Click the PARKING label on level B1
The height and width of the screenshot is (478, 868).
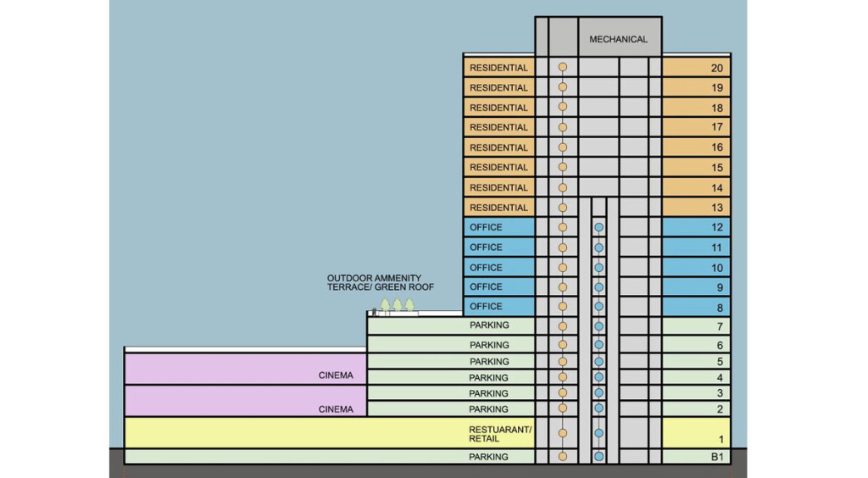tap(489, 457)
